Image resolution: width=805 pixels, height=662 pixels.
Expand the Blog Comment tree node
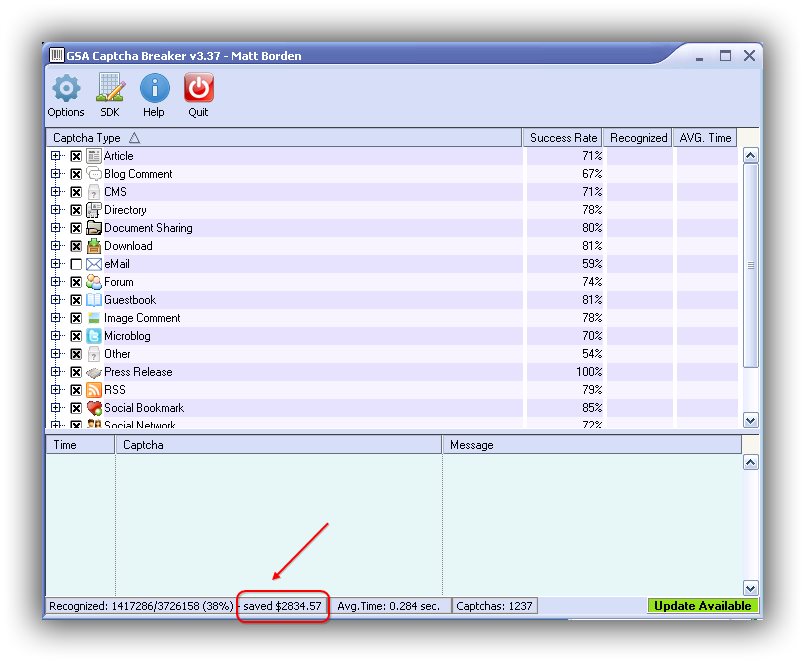(55, 174)
